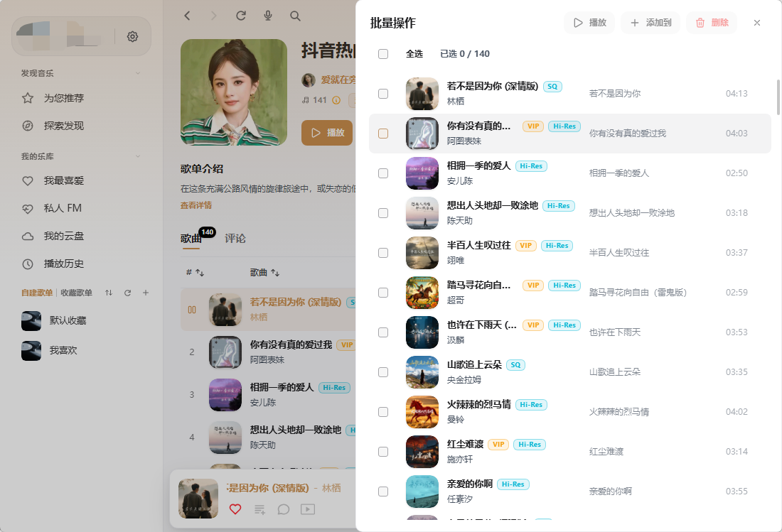782x532 pixels.
Task: Open 探索发现 in sidebar
Action: (x=63, y=126)
